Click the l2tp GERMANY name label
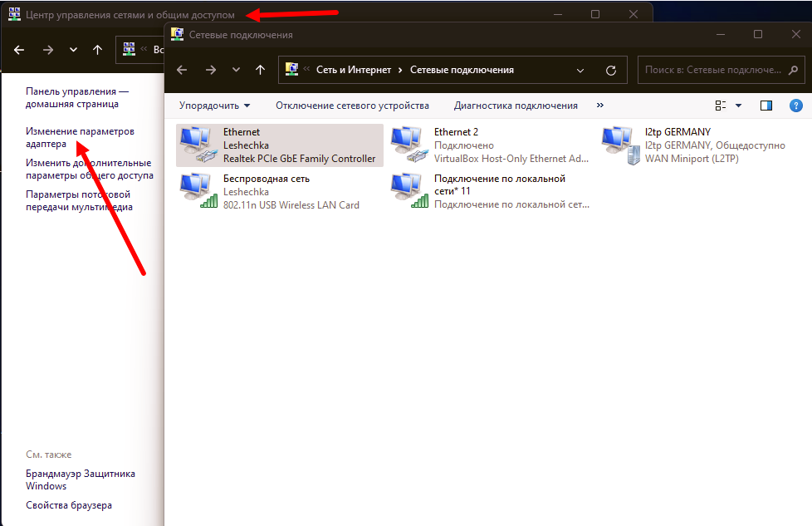 [x=677, y=132]
